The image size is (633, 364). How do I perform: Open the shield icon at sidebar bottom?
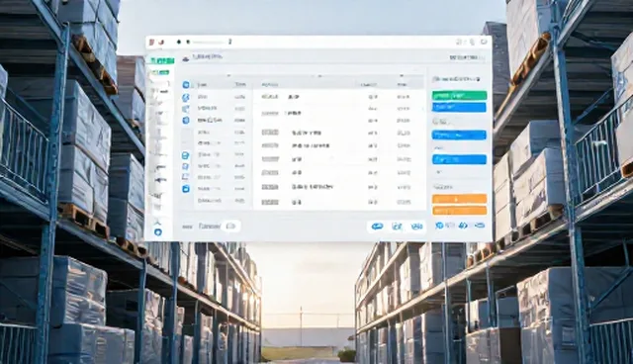[x=158, y=232]
